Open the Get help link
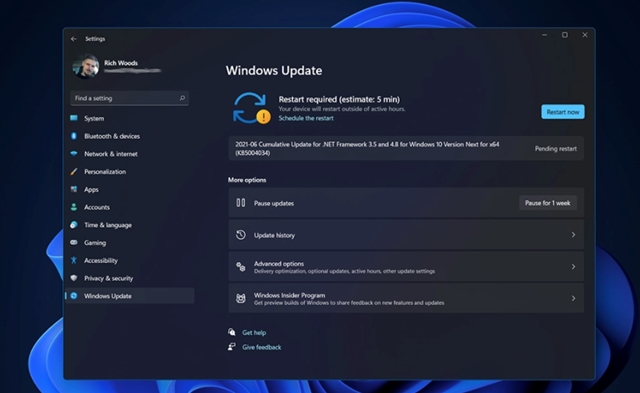 [254, 333]
